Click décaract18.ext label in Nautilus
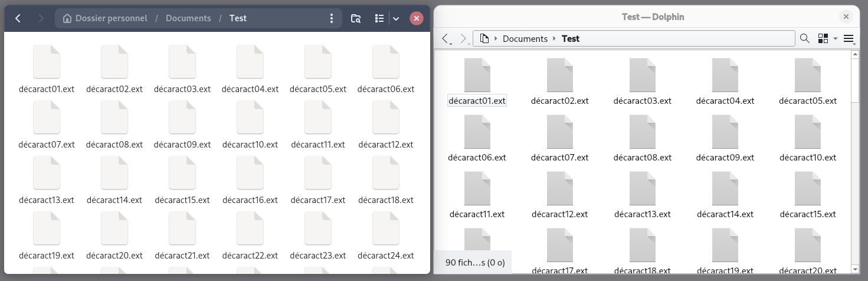 coord(386,200)
